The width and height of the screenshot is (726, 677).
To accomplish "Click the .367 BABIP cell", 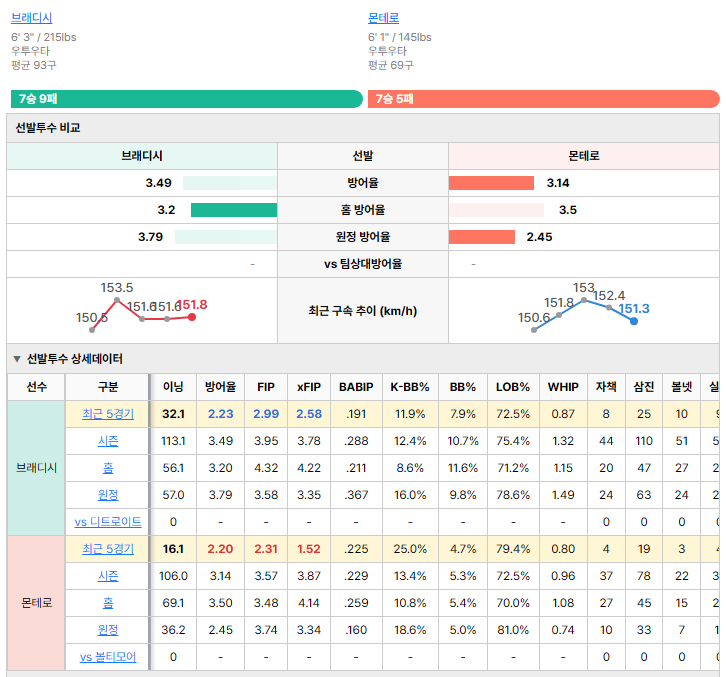I will [x=356, y=495].
